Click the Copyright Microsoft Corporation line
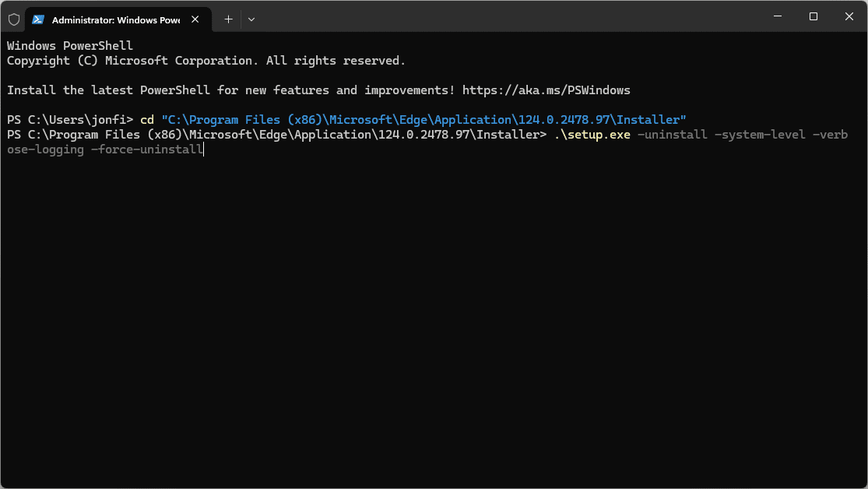This screenshot has width=868, height=489. tap(206, 61)
